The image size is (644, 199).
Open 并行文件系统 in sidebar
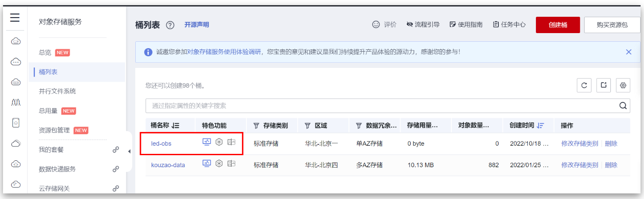[x=57, y=91]
